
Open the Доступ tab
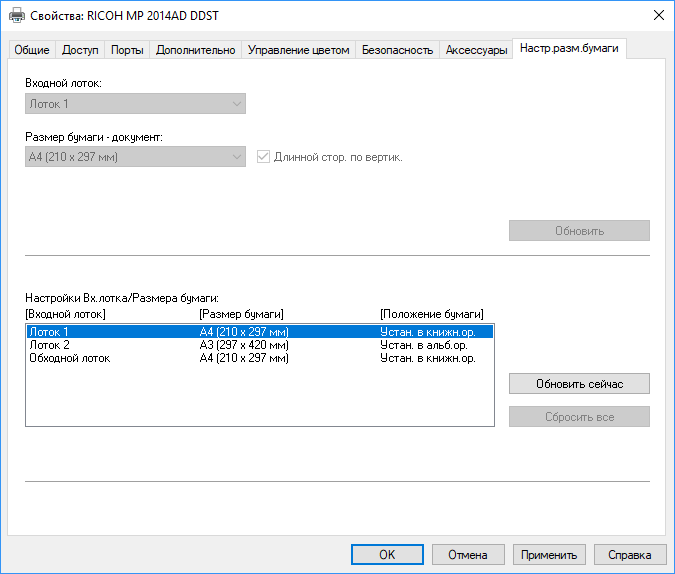[80, 50]
